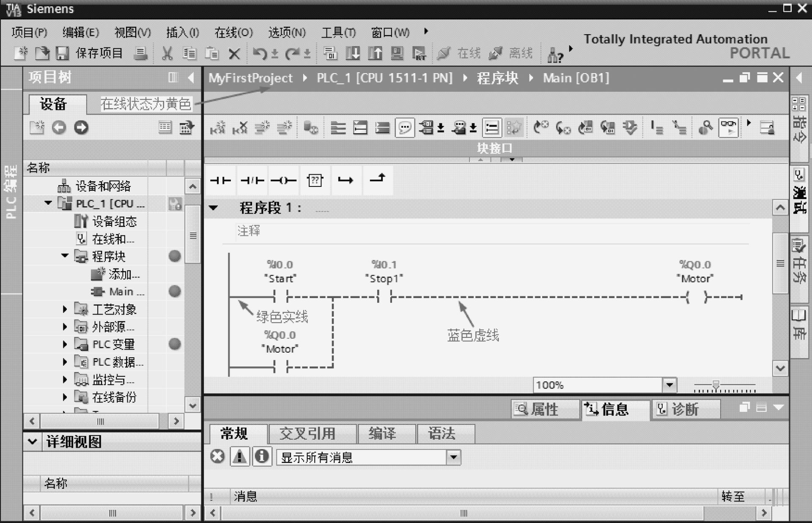Toggle information messages filter
The height and width of the screenshot is (523, 812).
(x=262, y=457)
